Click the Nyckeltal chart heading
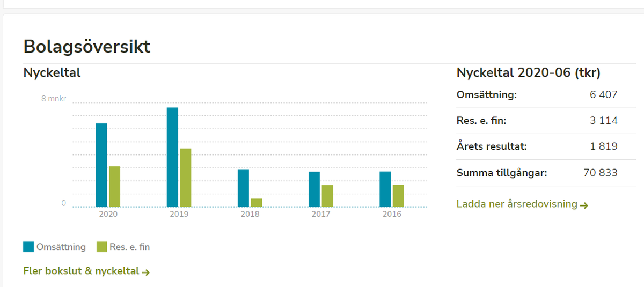644x287 pixels. point(52,73)
